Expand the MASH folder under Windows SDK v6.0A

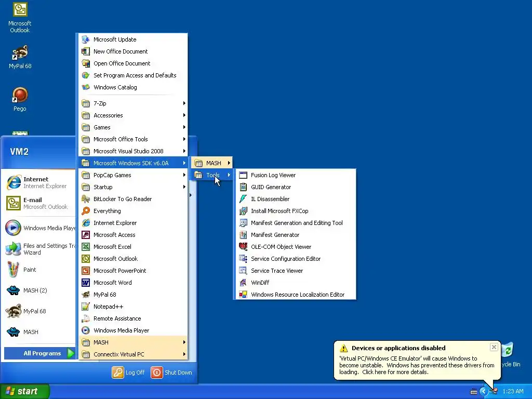tap(212, 163)
